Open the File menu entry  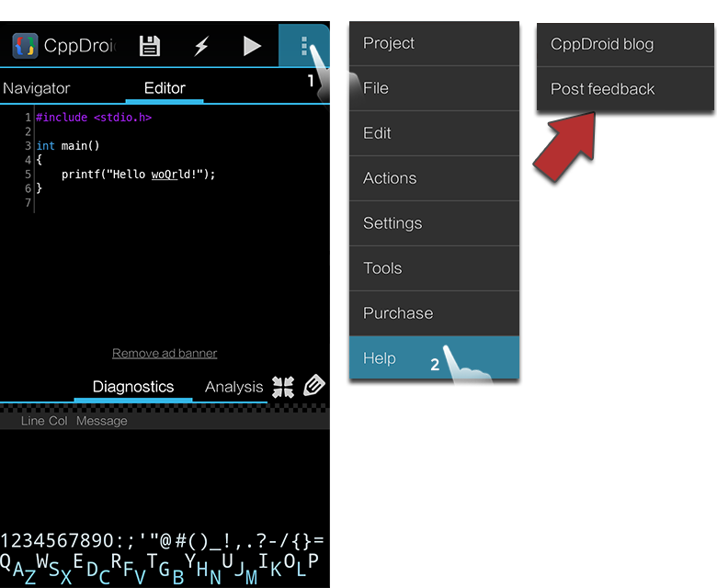tap(434, 88)
